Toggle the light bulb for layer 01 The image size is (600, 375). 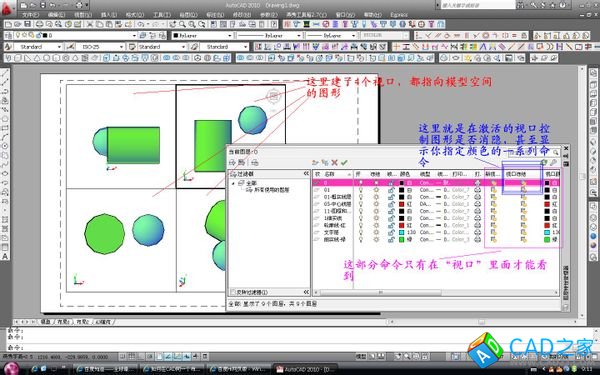(x=360, y=190)
